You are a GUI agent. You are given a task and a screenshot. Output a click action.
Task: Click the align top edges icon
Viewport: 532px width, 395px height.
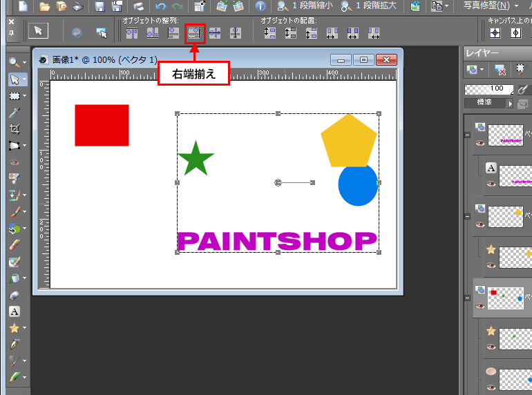(x=132, y=33)
